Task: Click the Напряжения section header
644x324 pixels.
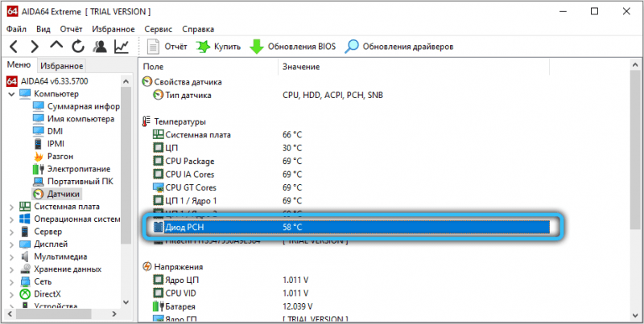Action: 173,267
